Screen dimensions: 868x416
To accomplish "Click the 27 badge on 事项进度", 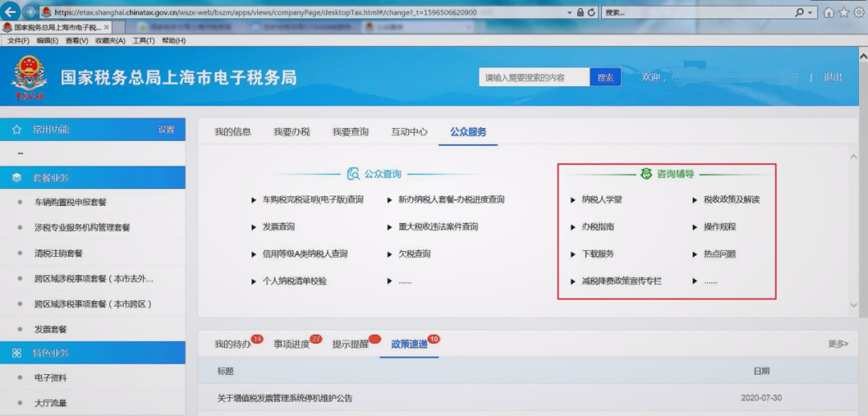I will [x=316, y=339].
